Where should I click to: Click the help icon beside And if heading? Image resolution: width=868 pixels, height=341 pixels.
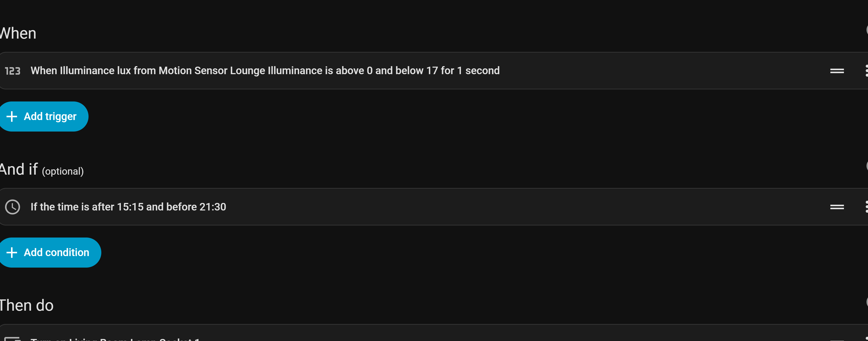coord(866,166)
